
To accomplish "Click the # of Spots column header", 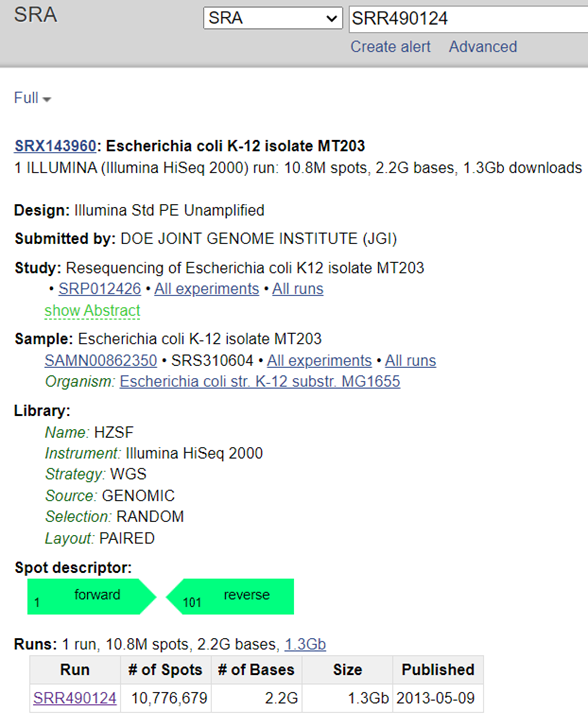I will click(166, 670).
